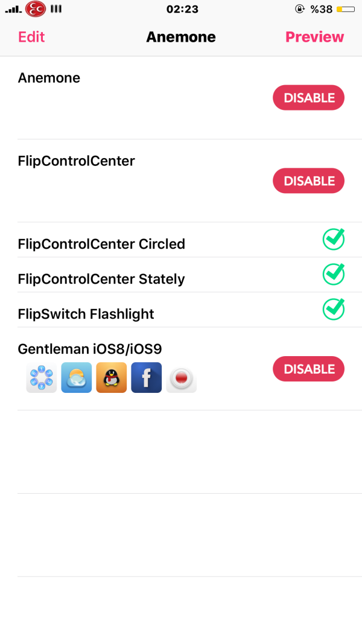Tap the red carrier logo in status bar
This screenshot has width=362, height=644.
[36, 9]
